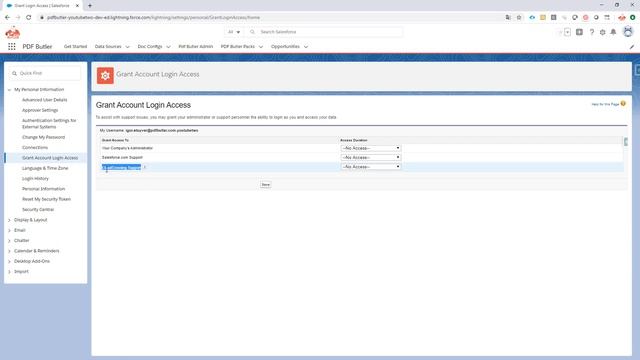Open Approver Settings
Image resolution: width=640 pixels, height=360 pixels.
[40, 110]
